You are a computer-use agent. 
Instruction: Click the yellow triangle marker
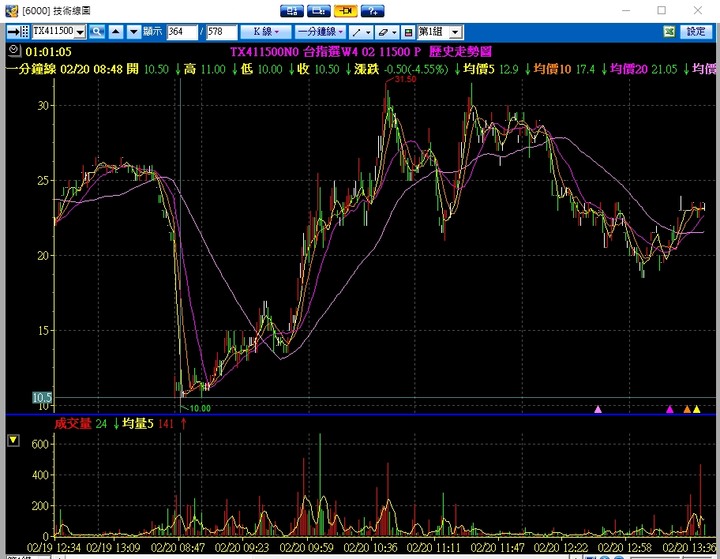tap(697, 409)
